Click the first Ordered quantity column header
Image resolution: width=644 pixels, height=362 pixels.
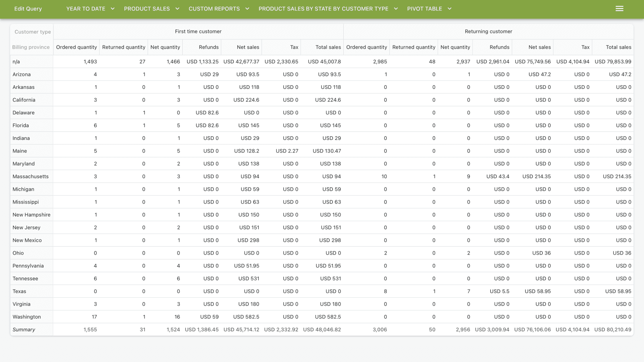point(76,47)
